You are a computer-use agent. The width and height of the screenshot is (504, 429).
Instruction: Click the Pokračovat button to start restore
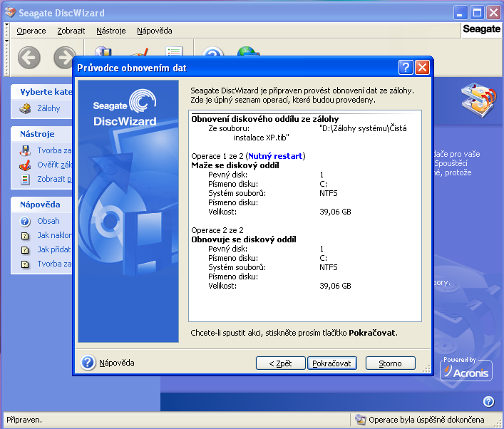coord(332,363)
